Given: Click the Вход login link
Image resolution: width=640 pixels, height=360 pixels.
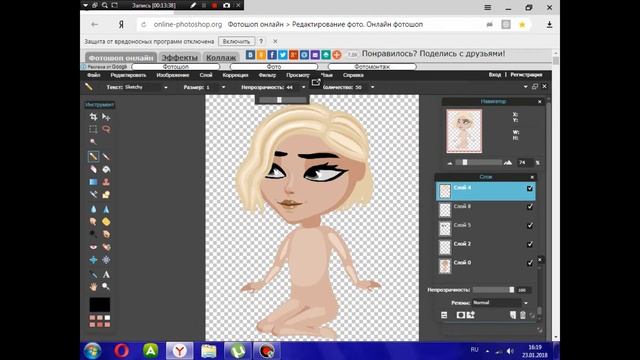Looking at the screenshot, I should click(495, 75).
